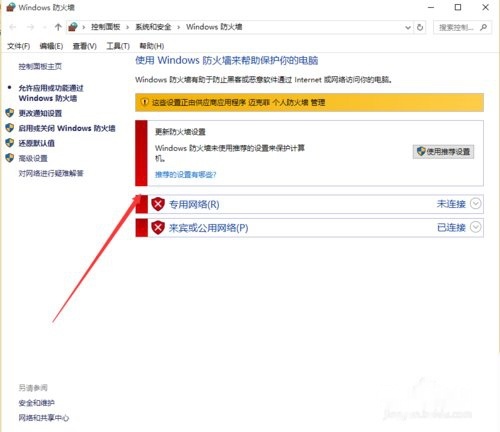Click 来宾或公用网络(P) heading text
Image resolution: width=500 pixels, height=432 pixels.
pyautogui.click(x=208, y=228)
